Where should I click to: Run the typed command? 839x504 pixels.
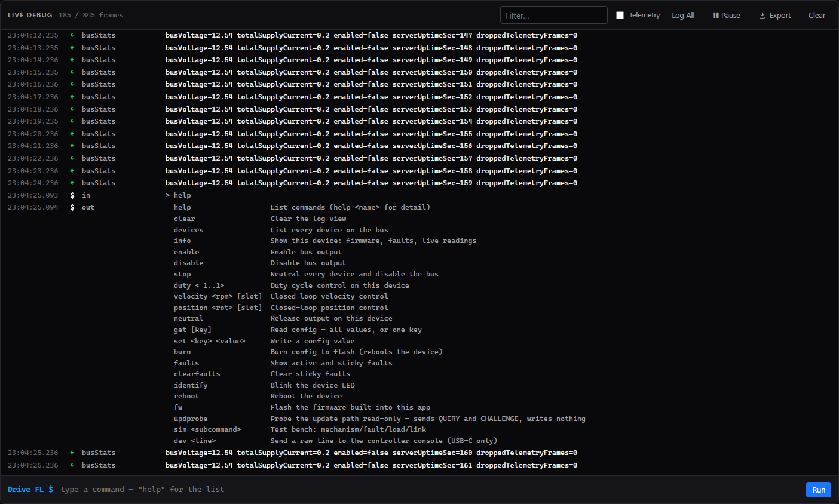pyautogui.click(x=819, y=490)
